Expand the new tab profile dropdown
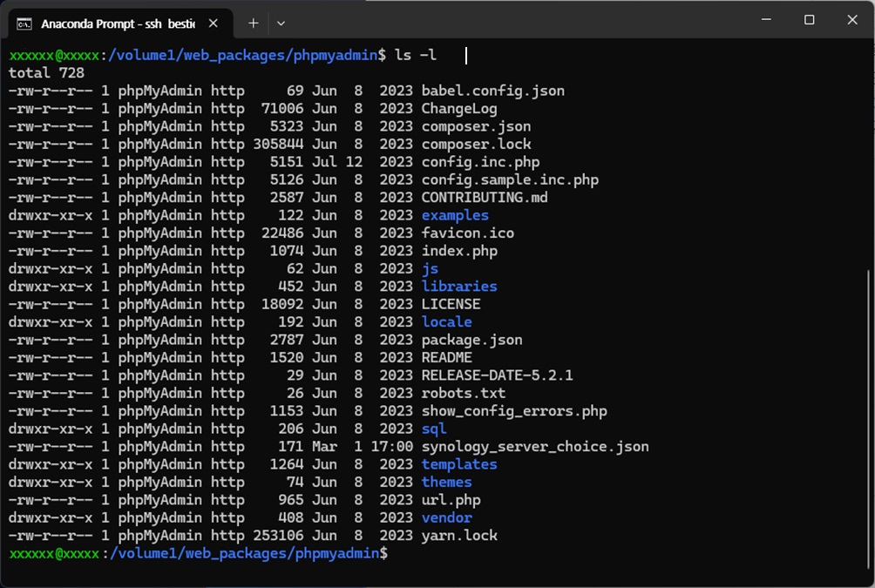 (x=281, y=24)
